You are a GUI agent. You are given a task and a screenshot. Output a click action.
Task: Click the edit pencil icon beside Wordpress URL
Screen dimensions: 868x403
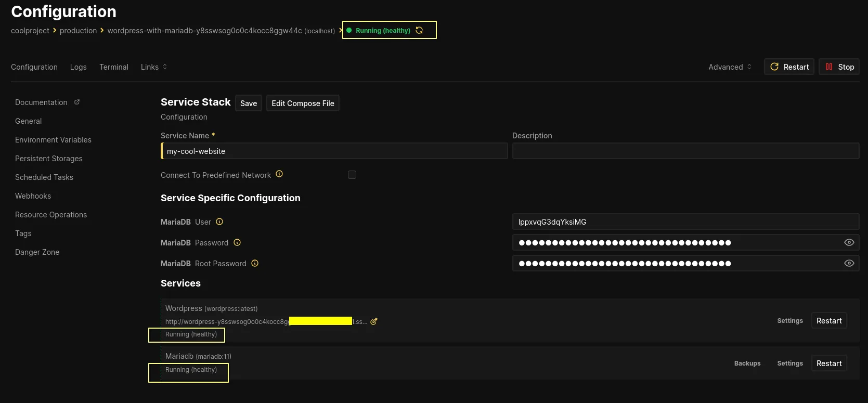pos(374,321)
